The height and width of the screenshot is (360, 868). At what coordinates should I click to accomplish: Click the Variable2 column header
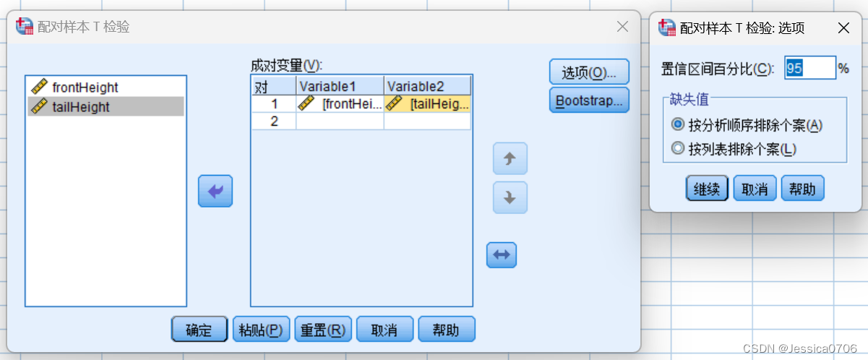[427, 86]
